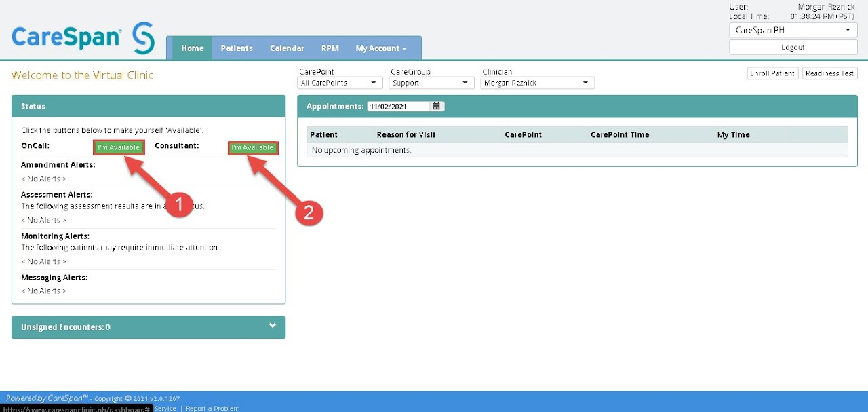This screenshot has height=412, width=868.
Task: Click the CarePoint Time column header
Action: pyautogui.click(x=620, y=134)
